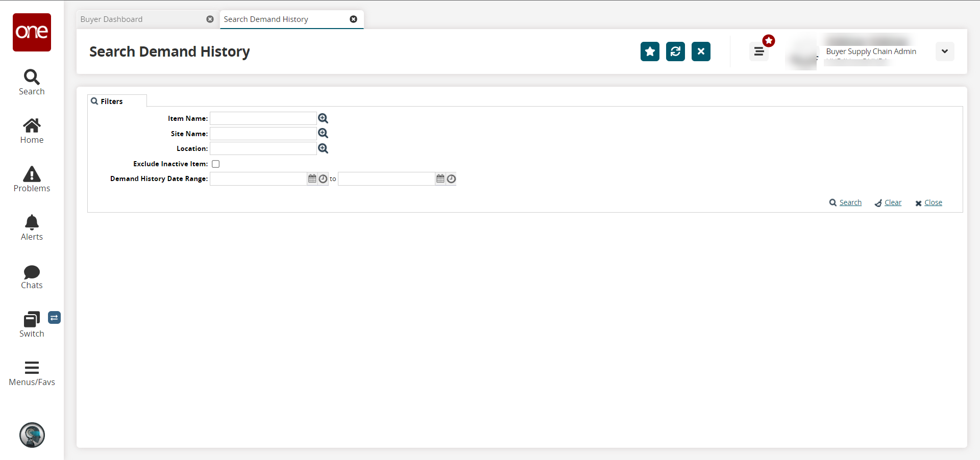Viewport: 980px width, 460px height.
Task: Click the assistant avatar at sidebar bottom
Action: click(x=32, y=435)
